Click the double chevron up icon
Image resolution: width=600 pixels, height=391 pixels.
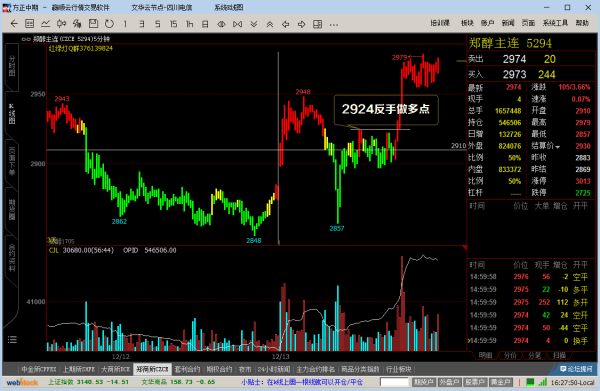pos(270,24)
